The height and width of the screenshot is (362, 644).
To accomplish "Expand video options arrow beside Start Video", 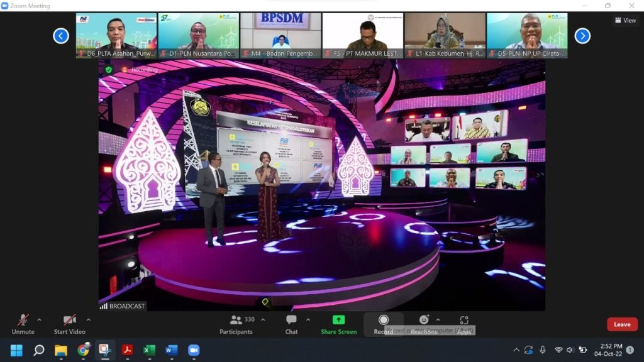I will point(88,319).
